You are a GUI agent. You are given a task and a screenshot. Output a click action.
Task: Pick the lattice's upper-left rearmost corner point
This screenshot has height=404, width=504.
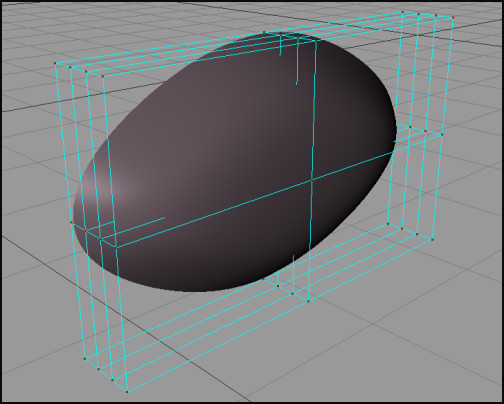(x=55, y=63)
